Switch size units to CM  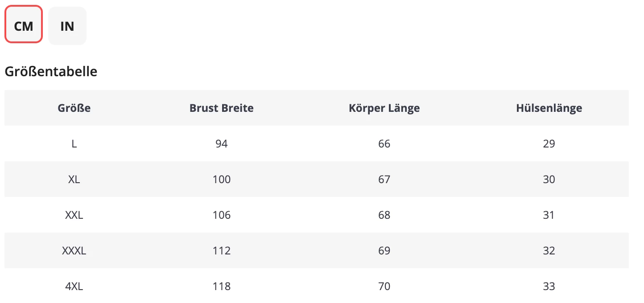coord(24,25)
